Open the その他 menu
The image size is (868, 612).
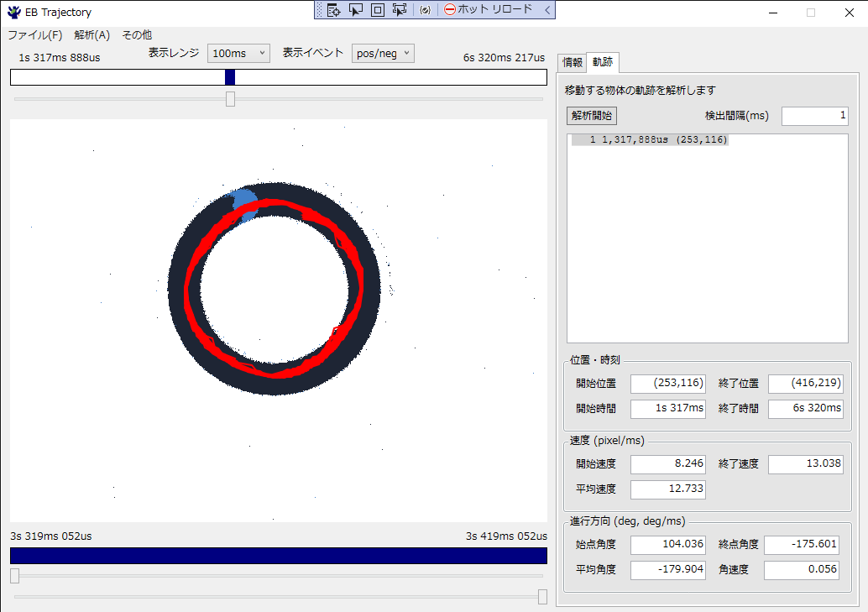(x=137, y=35)
